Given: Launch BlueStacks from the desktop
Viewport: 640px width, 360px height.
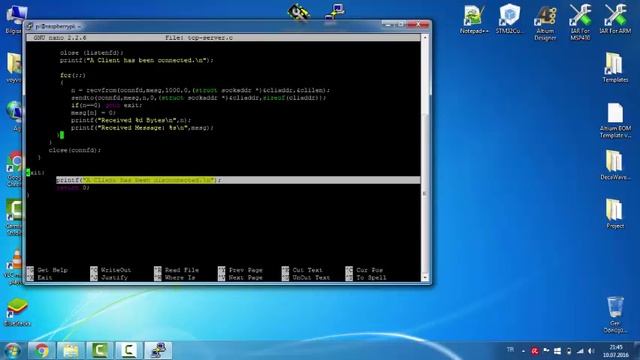Looking at the screenshot, I should coord(17,312).
